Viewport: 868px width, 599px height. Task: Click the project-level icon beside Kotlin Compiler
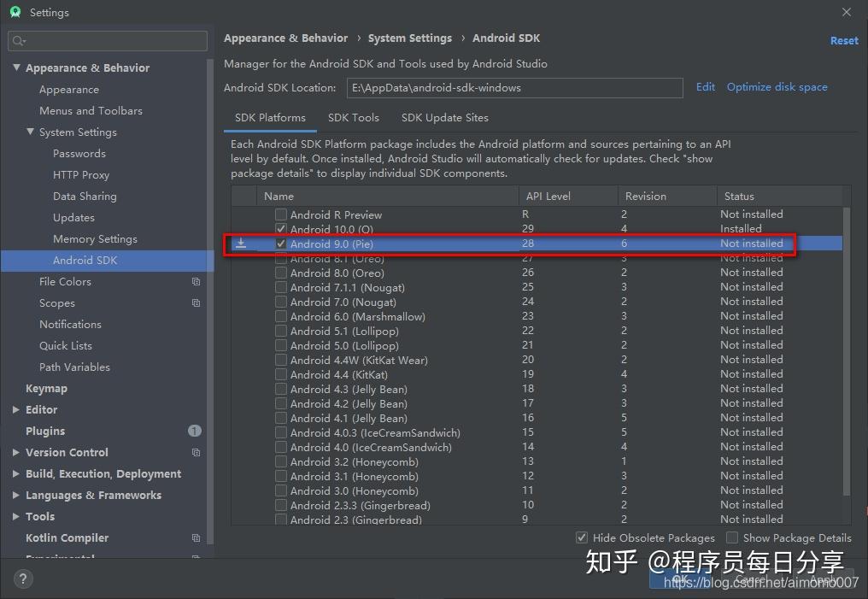pos(196,537)
